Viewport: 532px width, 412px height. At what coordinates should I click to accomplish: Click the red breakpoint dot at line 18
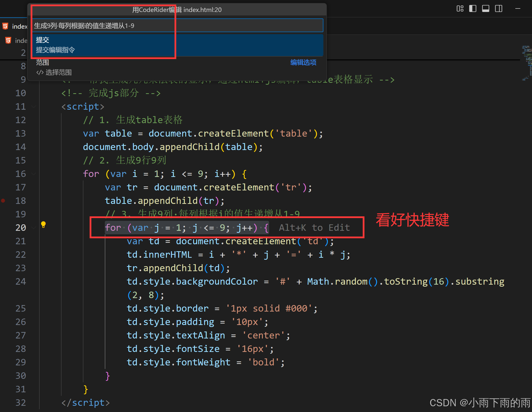click(3, 201)
